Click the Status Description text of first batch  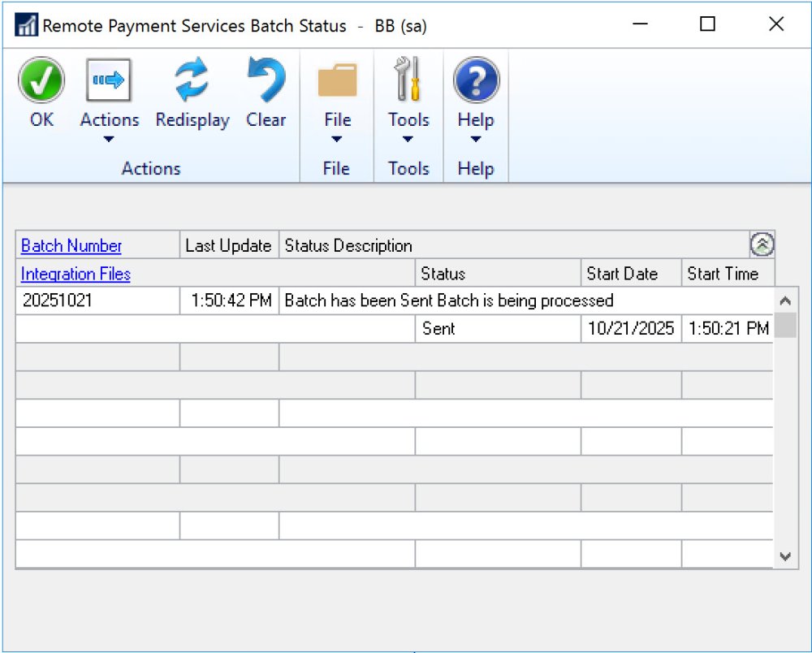click(449, 301)
